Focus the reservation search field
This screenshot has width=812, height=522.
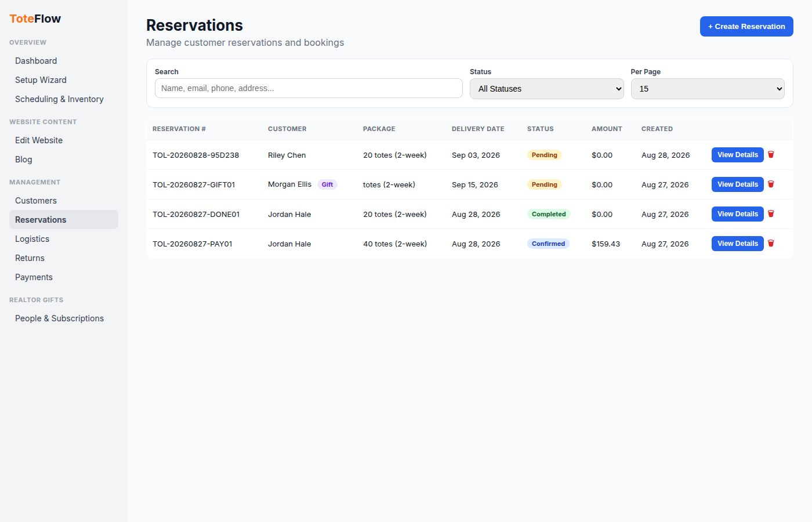(309, 88)
